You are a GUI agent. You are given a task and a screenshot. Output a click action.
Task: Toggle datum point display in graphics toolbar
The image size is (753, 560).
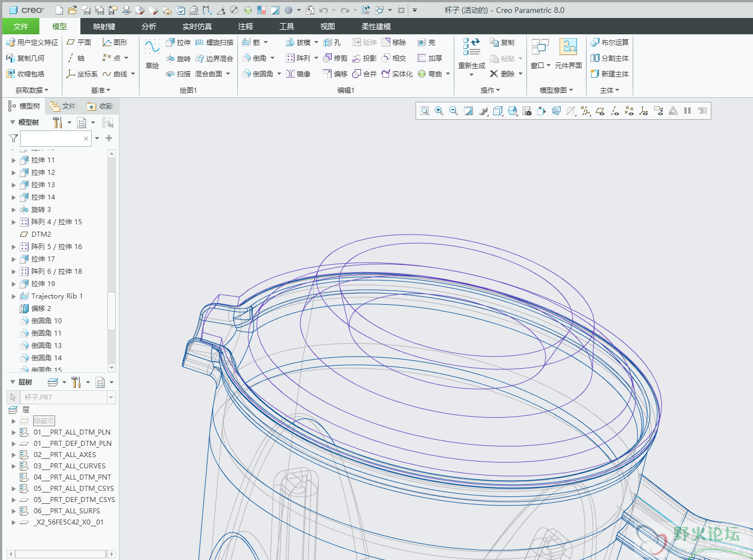tap(629, 111)
